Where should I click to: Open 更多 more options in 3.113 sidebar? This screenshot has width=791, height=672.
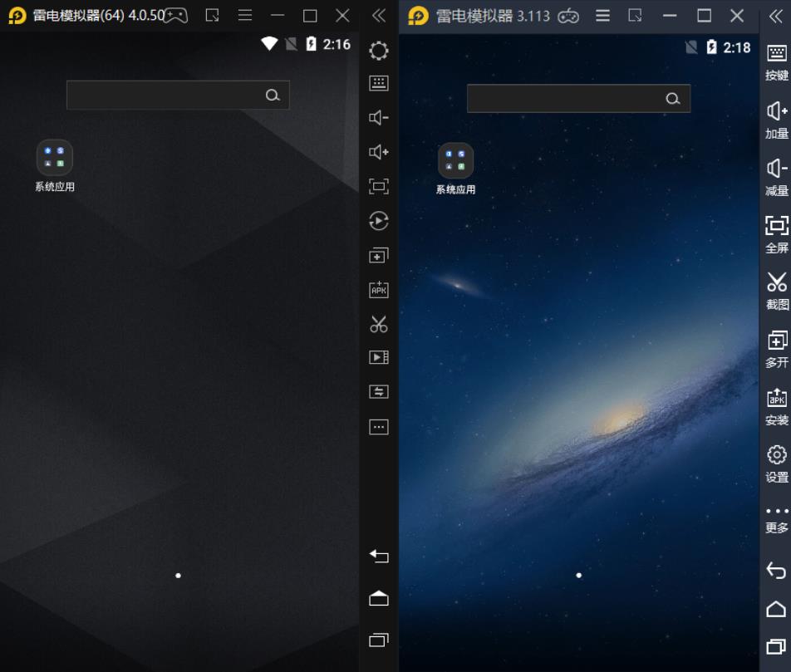point(776,520)
